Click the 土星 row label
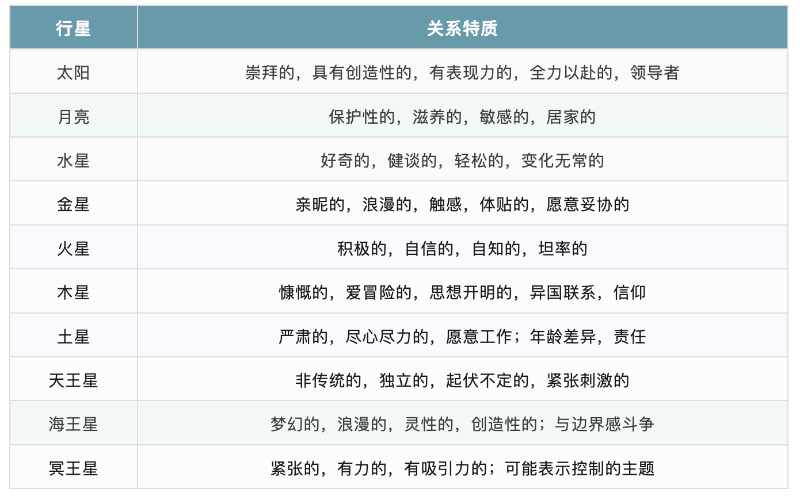This screenshot has width=800, height=496. point(73,337)
